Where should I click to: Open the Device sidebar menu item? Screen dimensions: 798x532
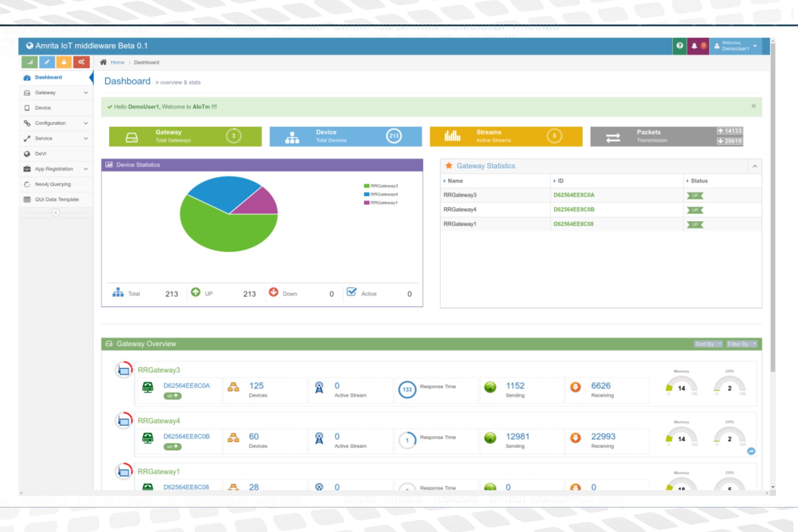(x=56, y=108)
